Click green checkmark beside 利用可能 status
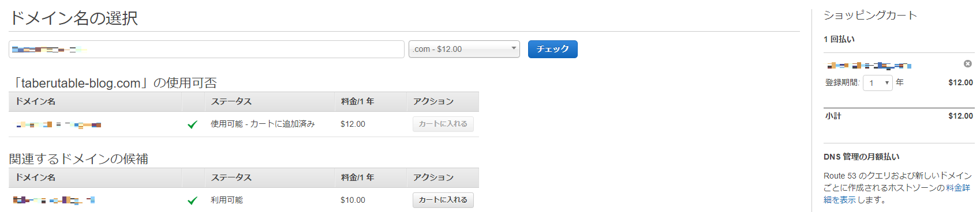980x212 pixels. pos(193,200)
